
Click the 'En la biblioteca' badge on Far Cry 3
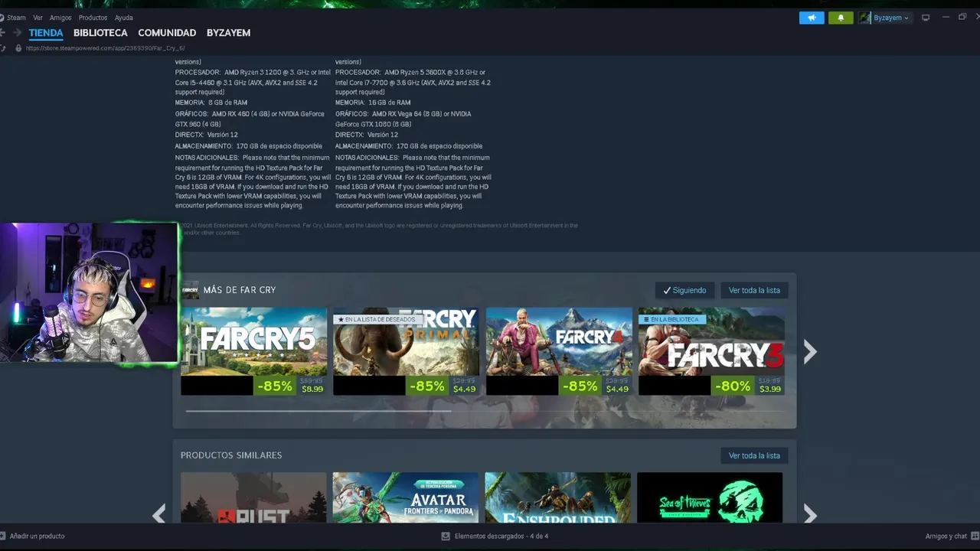pyautogui.click(x=672, y=319)
